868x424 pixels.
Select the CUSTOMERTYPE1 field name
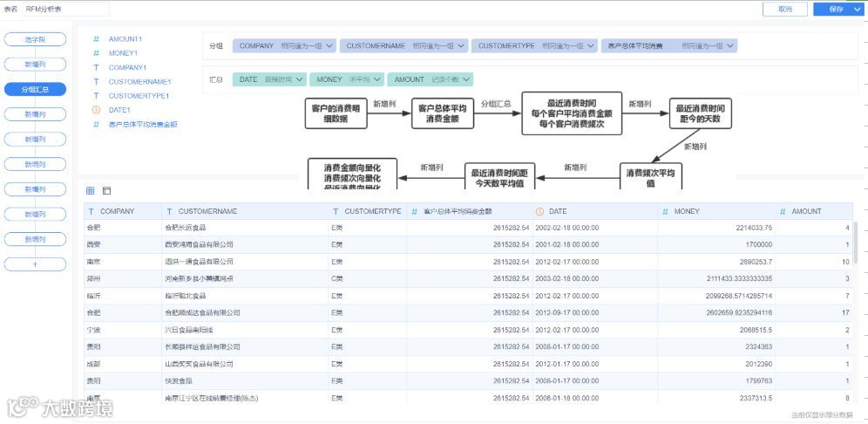click(139, 96)
